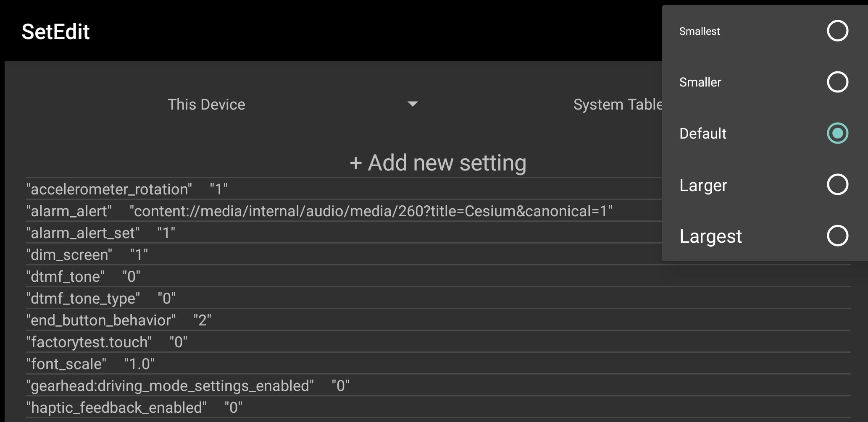868x422 pixels.
Task: Choose the Default menu label
Action: point(703,134)
